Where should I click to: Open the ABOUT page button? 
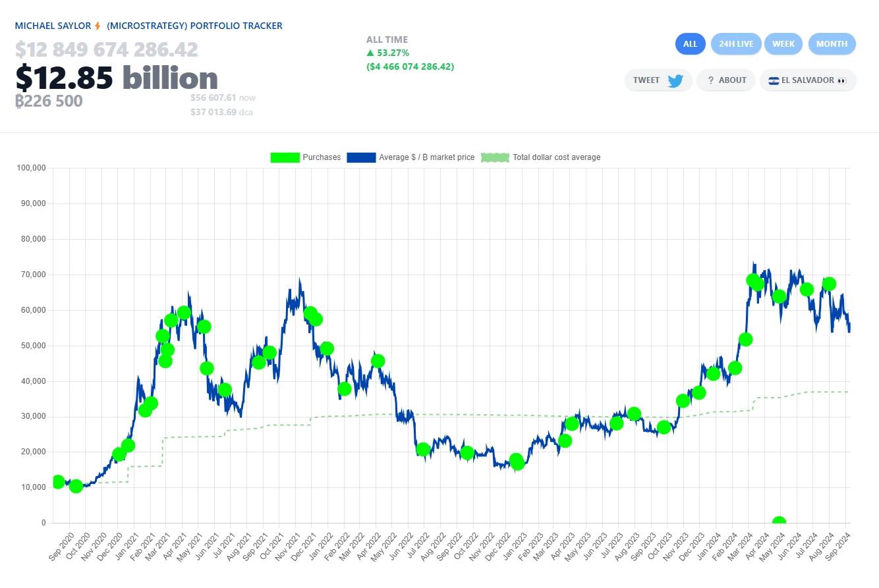725,80
